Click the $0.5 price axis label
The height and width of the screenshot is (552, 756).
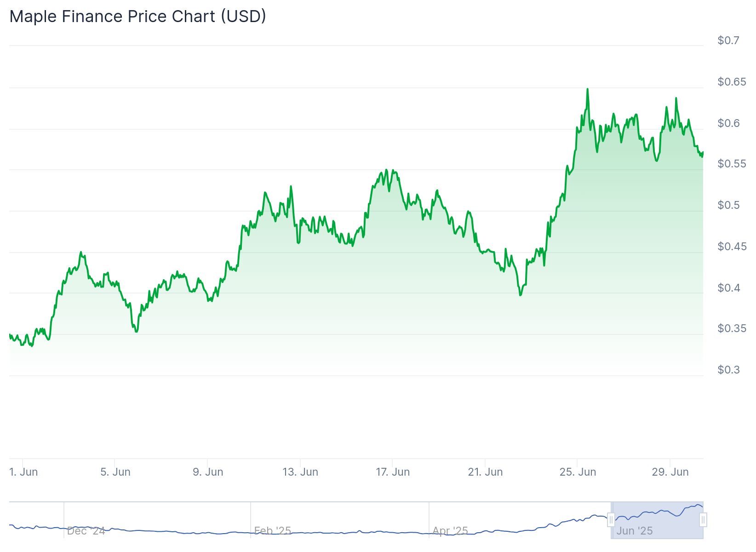pos(728,205)
